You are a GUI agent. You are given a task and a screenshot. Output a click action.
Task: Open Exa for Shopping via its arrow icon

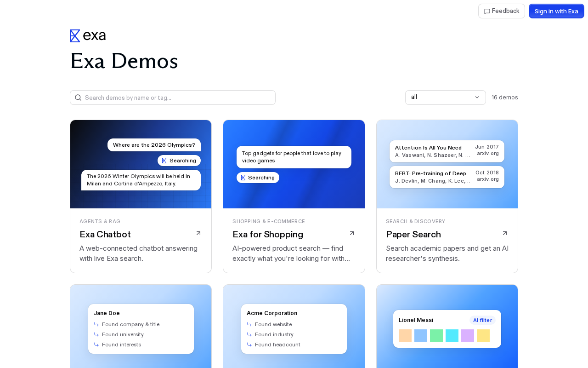coord(352,234)
